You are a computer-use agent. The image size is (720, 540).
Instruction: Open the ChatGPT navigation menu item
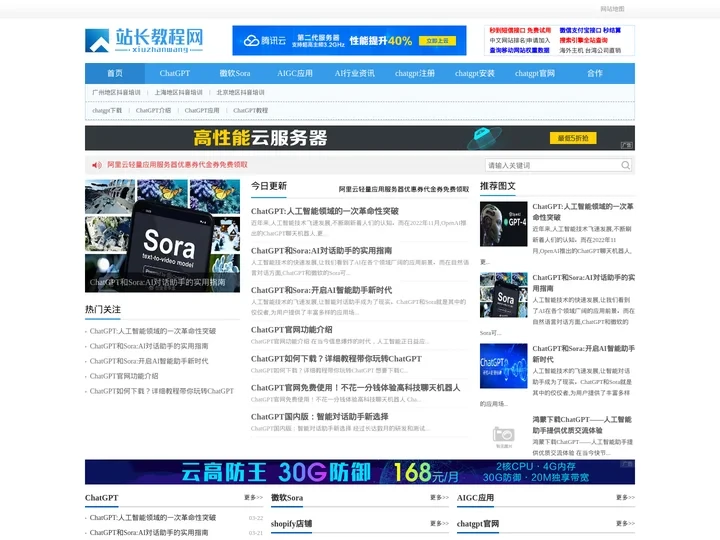point(175,73)
